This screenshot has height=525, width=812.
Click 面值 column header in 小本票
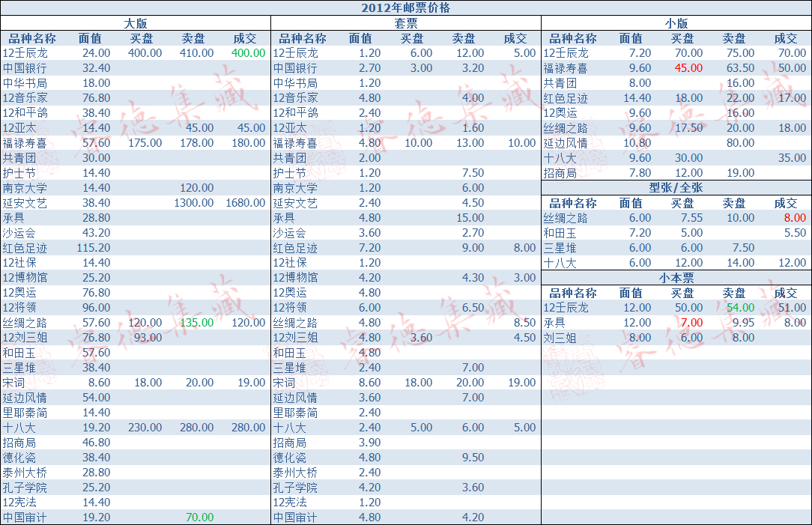point(631,293)
